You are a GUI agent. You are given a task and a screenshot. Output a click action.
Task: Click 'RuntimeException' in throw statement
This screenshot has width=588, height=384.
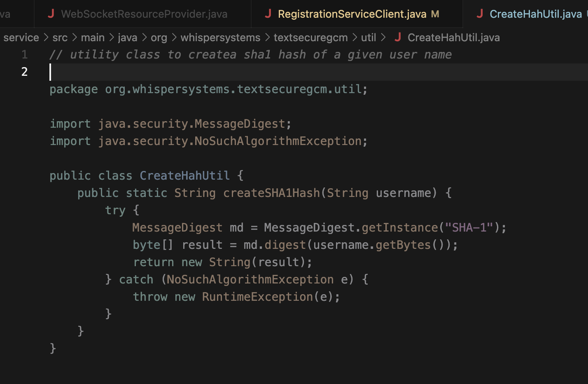[257, 297]
